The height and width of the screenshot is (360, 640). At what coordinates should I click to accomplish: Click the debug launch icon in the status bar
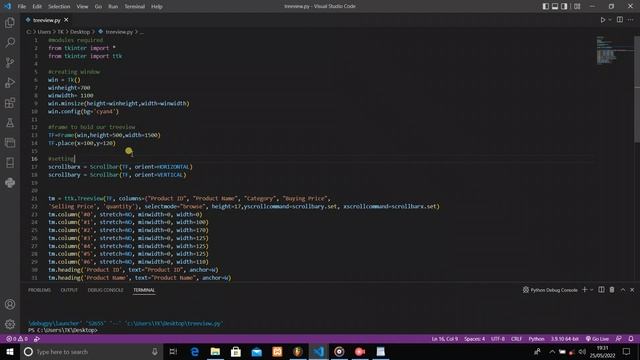[x=37, y=339]
